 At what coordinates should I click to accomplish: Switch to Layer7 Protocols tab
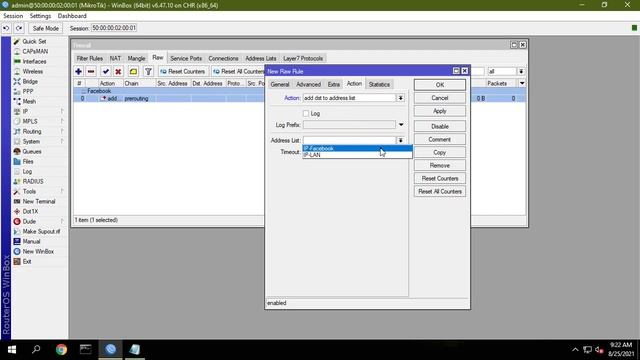coord(303,58)
